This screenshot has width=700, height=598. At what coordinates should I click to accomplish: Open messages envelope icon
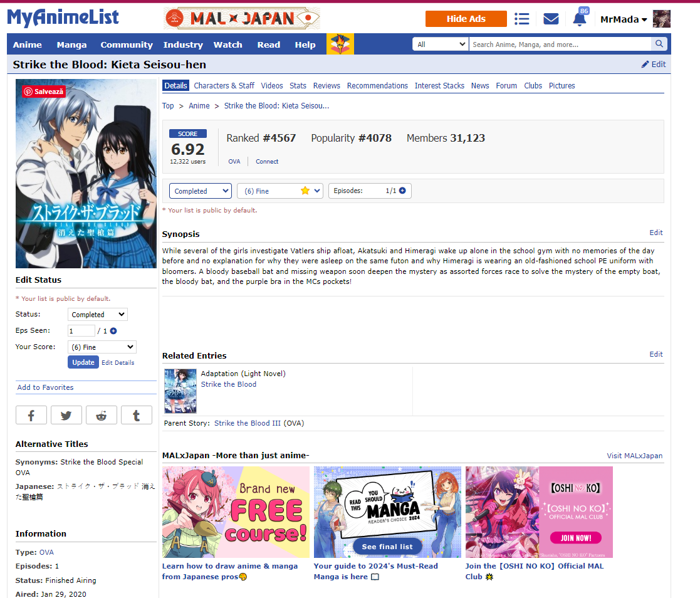point(551,19)
